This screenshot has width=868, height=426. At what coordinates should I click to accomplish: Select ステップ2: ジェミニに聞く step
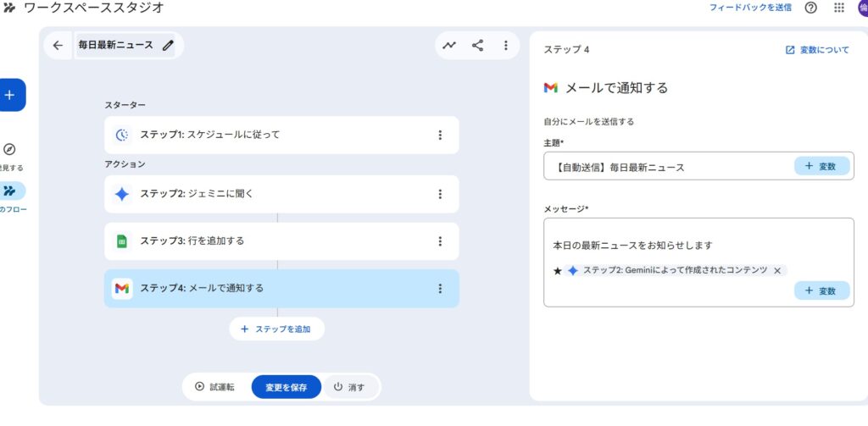coord(254,194)
